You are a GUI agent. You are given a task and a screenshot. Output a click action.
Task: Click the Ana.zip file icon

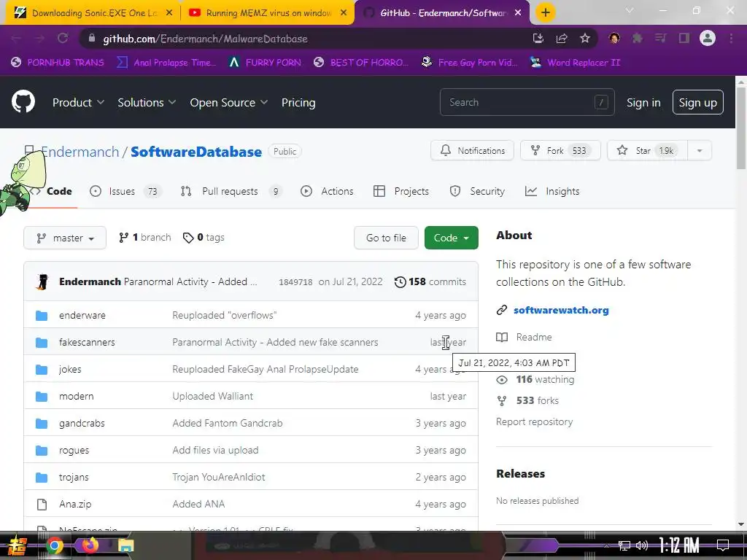(42, 505)
